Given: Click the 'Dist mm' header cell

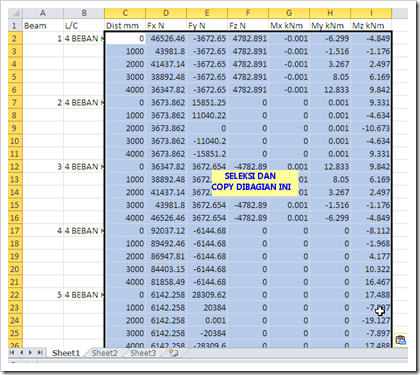Looking at the screenshot, I should point(125,26).
